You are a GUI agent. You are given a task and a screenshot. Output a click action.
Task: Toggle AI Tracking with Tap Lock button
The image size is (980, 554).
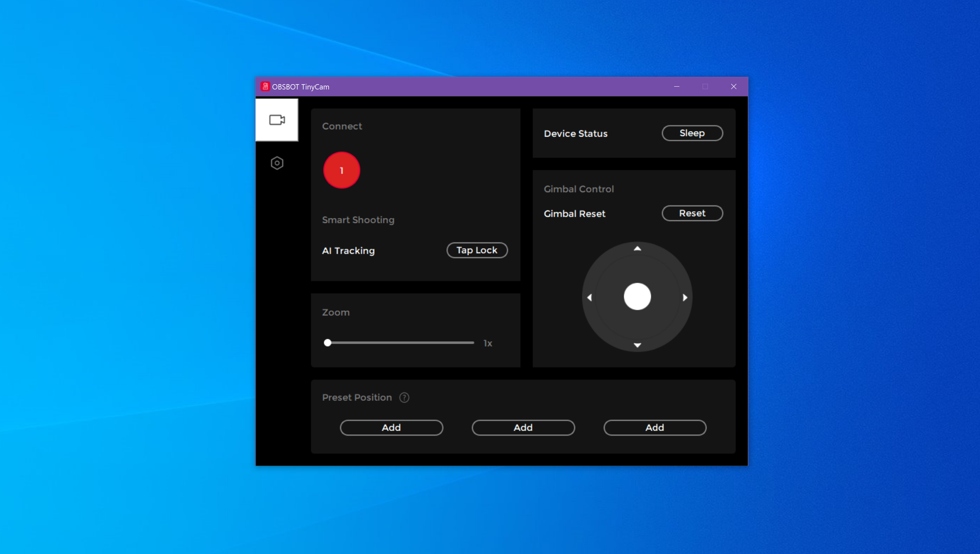[477, 250]
